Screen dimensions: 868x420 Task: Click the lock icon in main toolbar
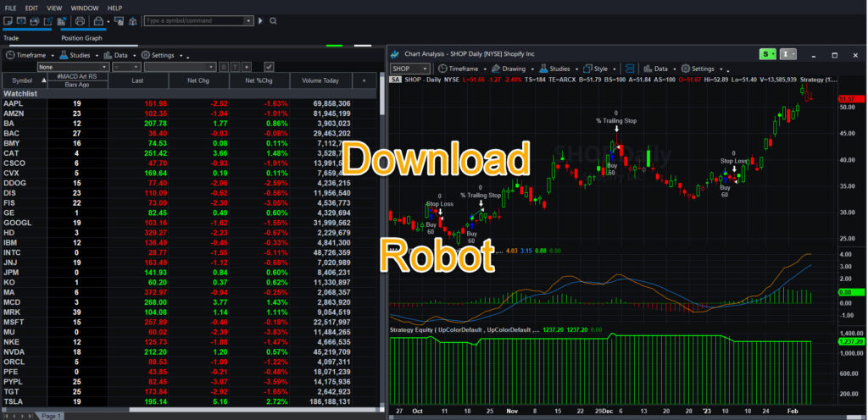tap(98, 20)
